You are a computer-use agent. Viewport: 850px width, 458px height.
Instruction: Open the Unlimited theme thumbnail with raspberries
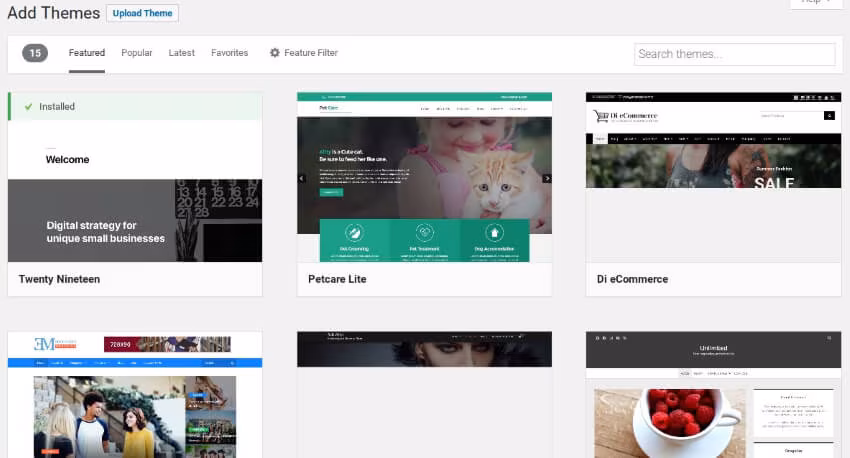click(x=713, y=395)
